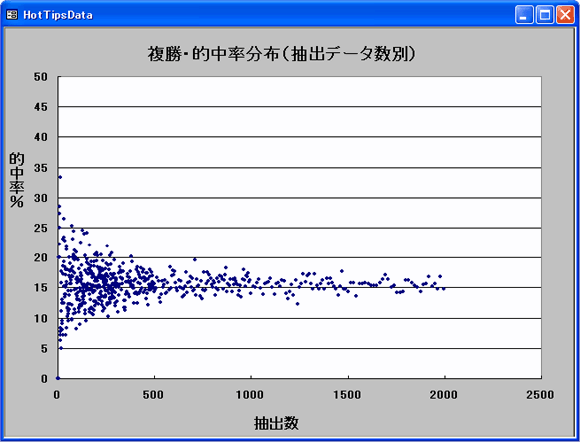Click the HotTipsData window form icon

(12, 15)
